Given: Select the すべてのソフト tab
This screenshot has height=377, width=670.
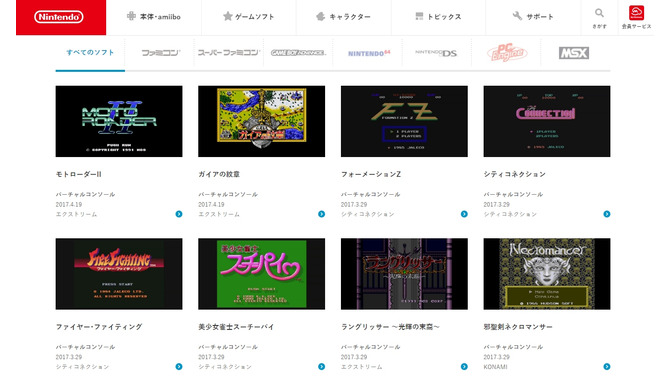Looking at the screenshot, I should click(x=90, y=53).
